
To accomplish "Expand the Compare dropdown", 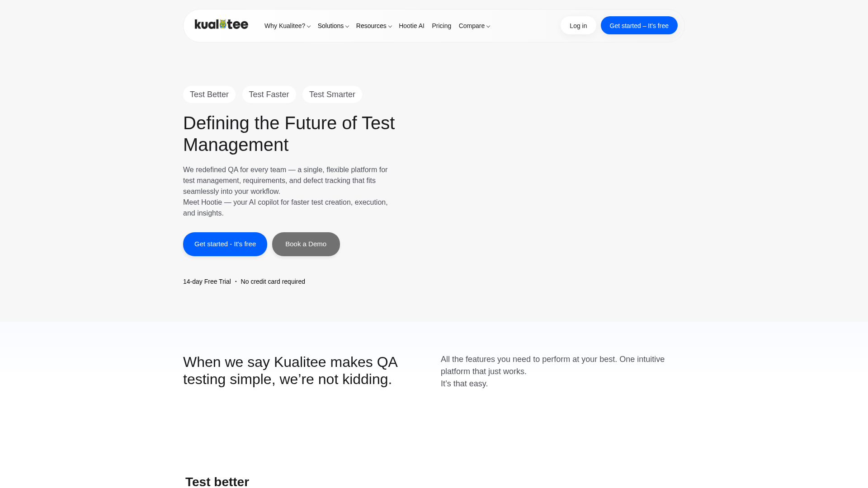I will pos(472,26).
